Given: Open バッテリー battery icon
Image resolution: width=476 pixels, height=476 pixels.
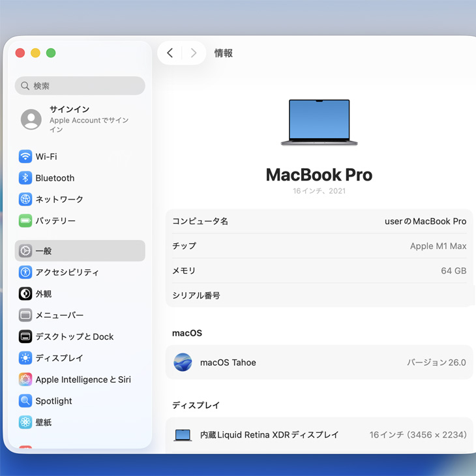Looking at the screenshot, I should pos(25,221).
